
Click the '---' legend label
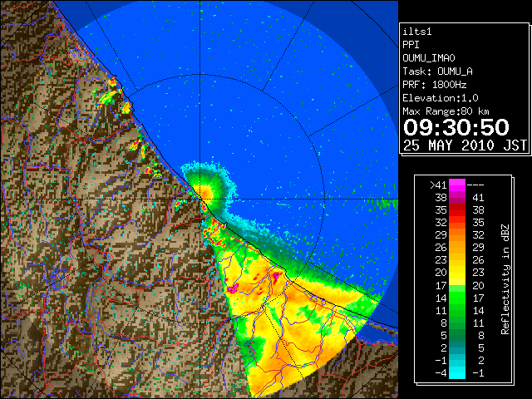(x=475, y=185)
